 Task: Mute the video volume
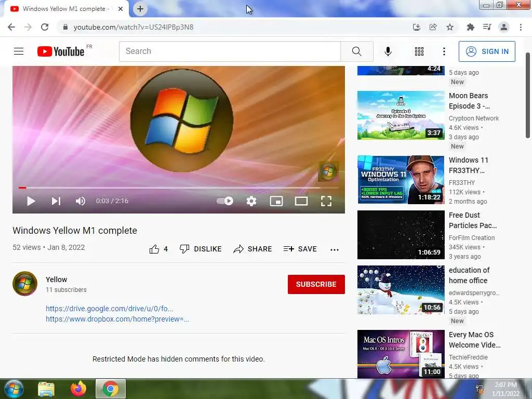click(x=81, y=201)
